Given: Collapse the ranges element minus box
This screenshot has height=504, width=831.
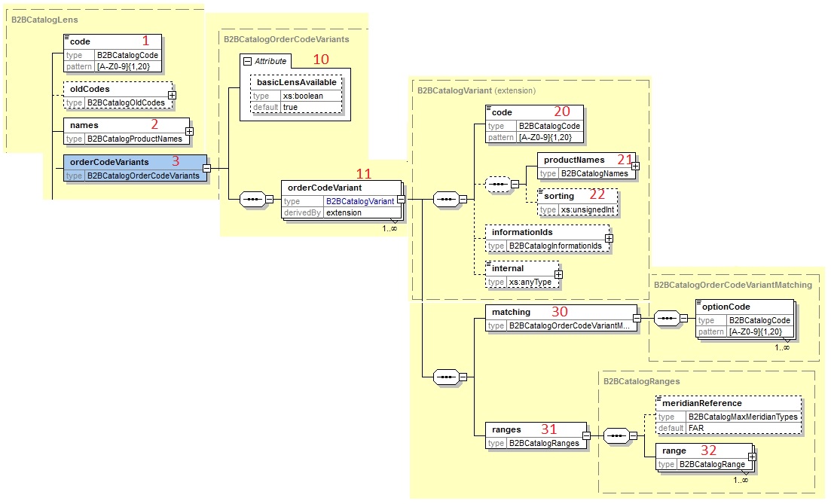Looking at the screenshot, I should pyautogui.click(x=585, y=435).
